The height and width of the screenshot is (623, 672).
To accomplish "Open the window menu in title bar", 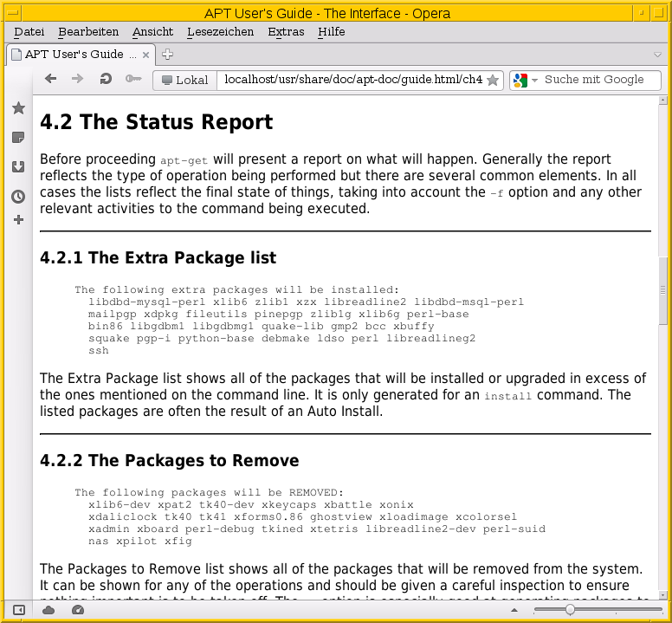I will [13, 13].
